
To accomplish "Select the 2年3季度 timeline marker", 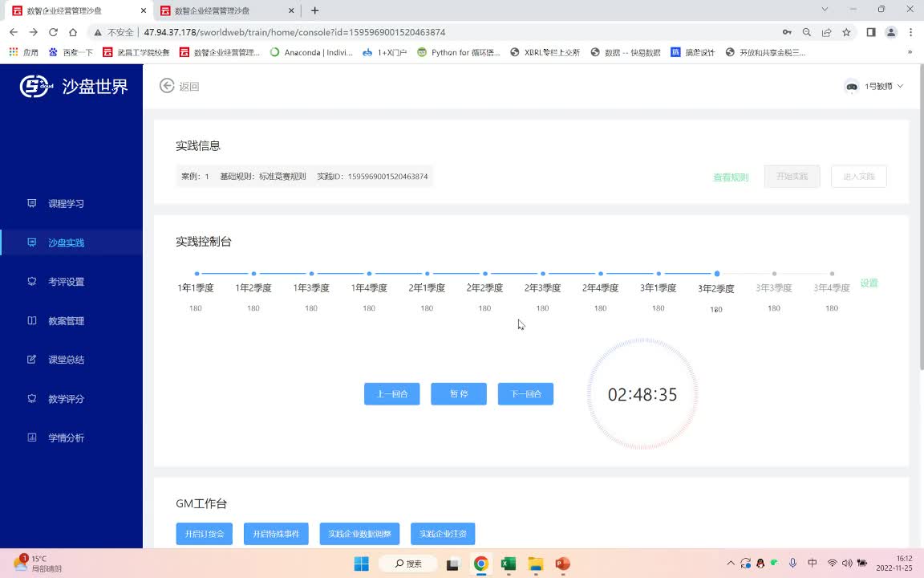I will pyautogui.click(x=543, y=274).
